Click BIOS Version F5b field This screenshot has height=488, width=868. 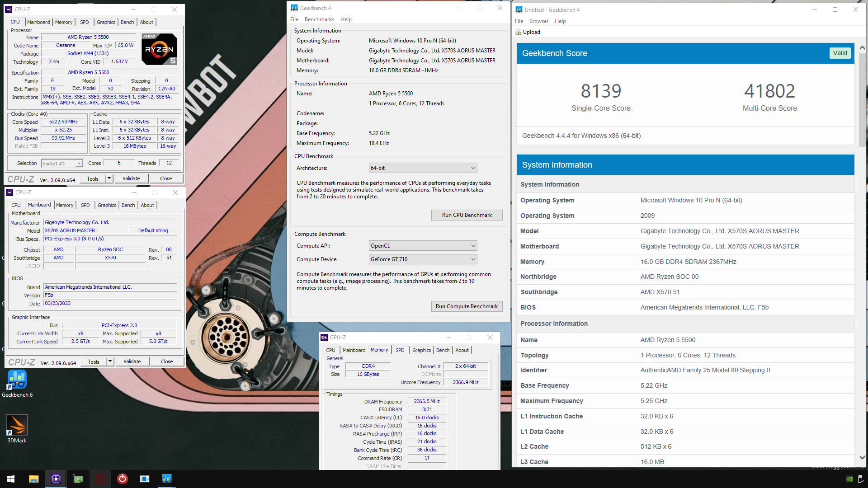point(110,296)
